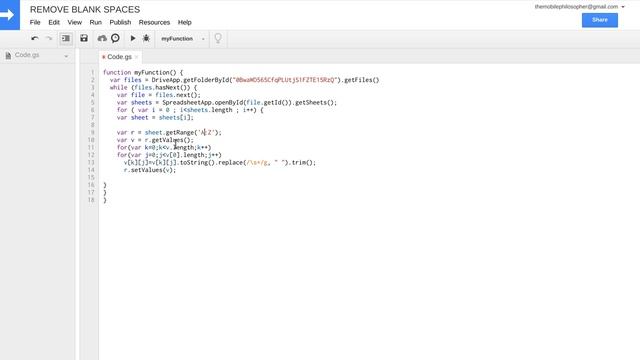Image resolution: width=640 pixels, height=360 pixels.
Task: Undo the last edit
Action: (x=35, y=38)
